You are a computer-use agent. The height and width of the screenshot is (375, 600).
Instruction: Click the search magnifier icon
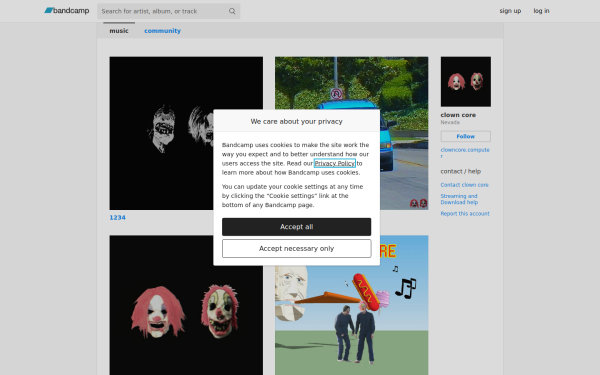[x=232, y=11]
